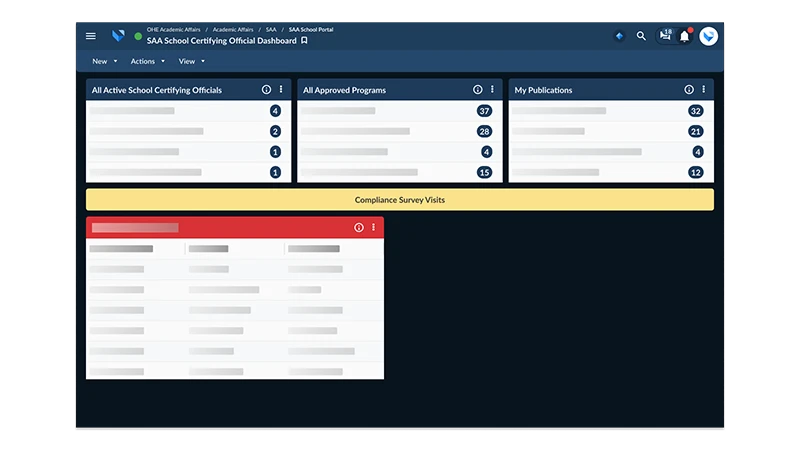Click count badge 37 in All Approved Programs
This screenshot has width=800, height=450.
coord(484,111)
